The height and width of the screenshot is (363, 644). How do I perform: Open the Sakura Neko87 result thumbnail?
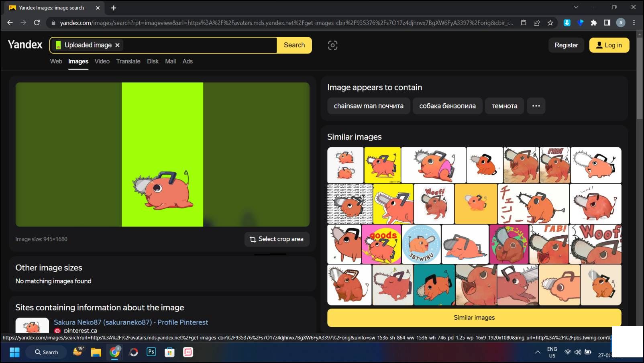32,326
